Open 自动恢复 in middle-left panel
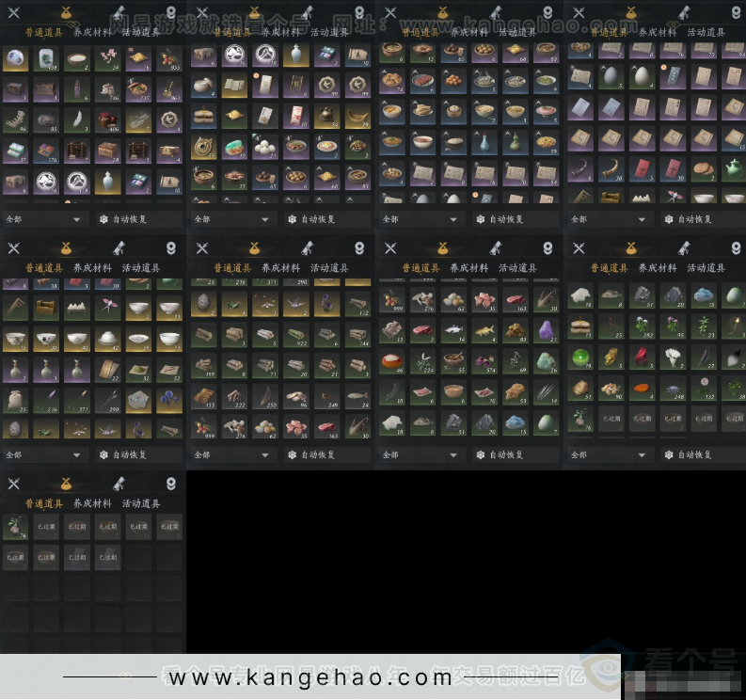Screen dimensions: 746x700 [x=138, y=454]
